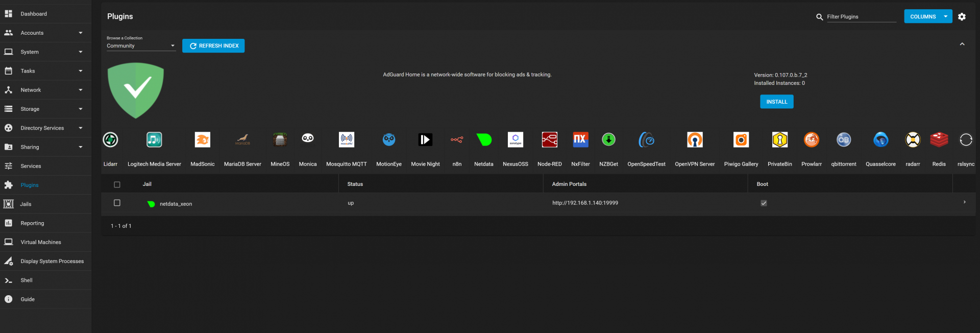Viewport: 980px width, 333px height.
Task: Go to Dashboard in the sidebar
Action: pyautogui.click(x=45, y=14)
